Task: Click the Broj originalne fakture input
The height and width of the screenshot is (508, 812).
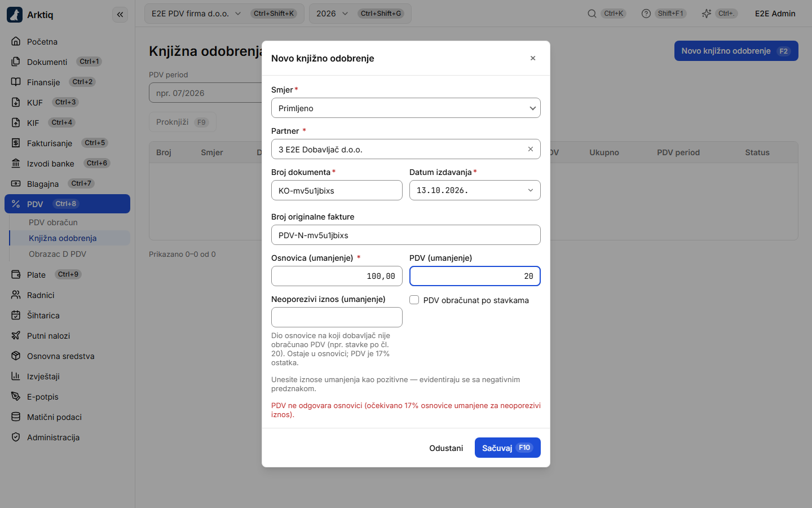Action: click(406, 235)
